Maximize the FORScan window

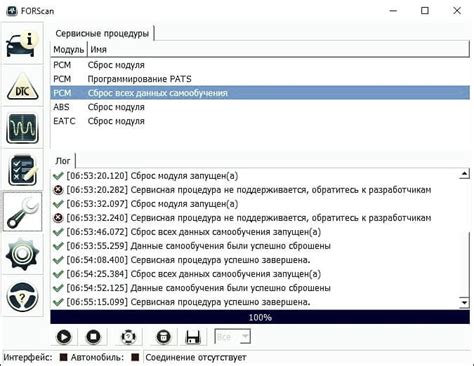coord(425,11)
